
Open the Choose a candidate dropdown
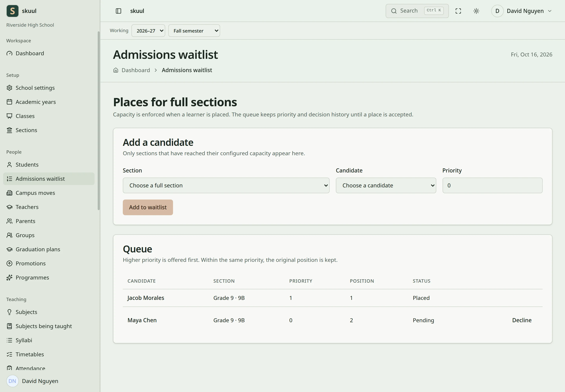pyautogui.click(x=386, y=185)
